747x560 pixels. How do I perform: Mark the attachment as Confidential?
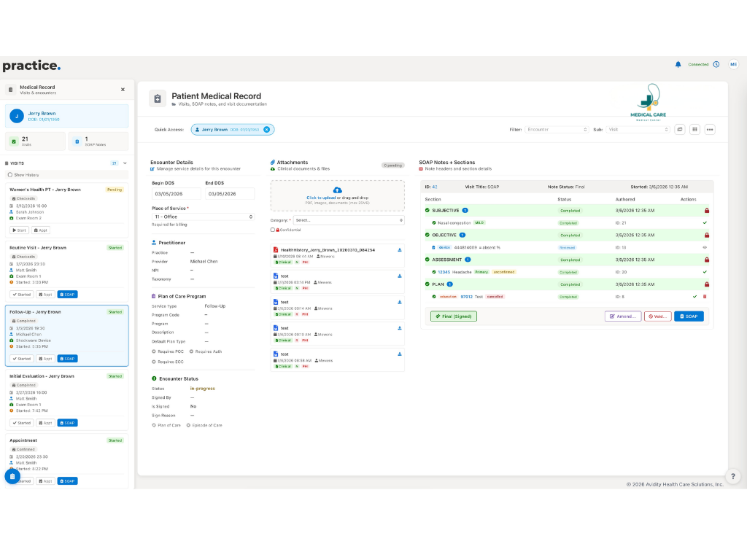tap(273, 230)
